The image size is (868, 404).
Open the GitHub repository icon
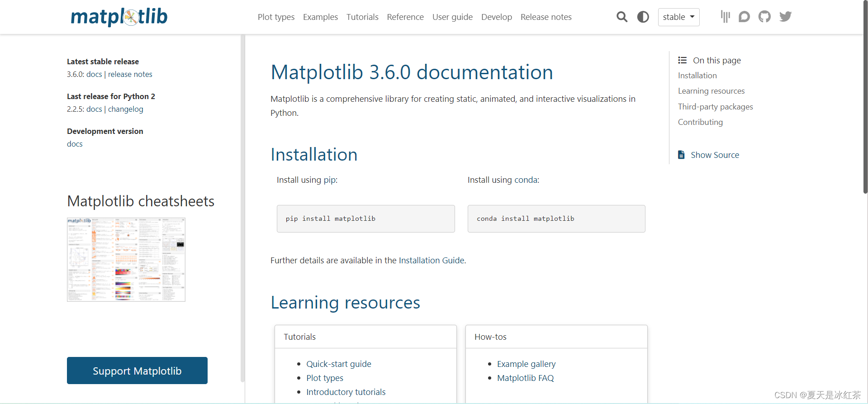point(764,17)
